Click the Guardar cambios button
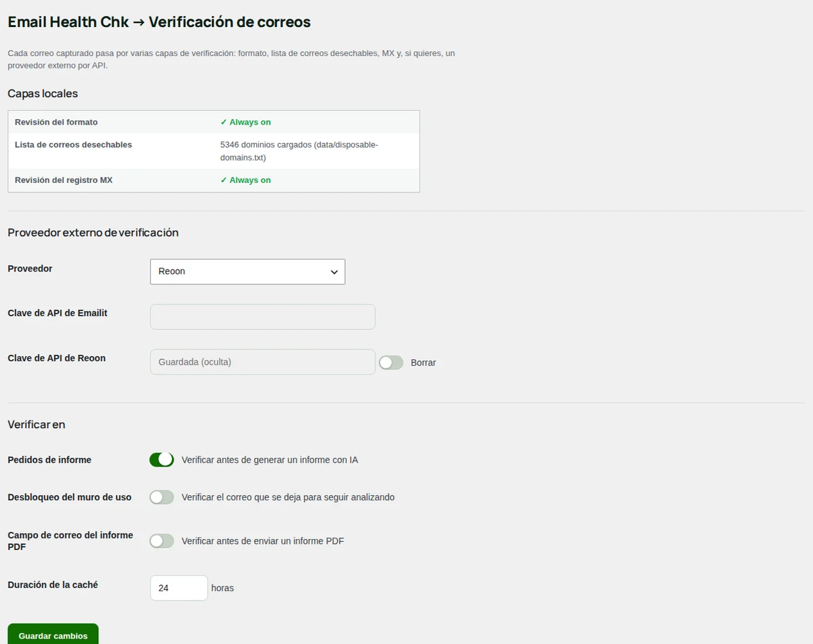The image size is (813, 644). coord(53,636)
